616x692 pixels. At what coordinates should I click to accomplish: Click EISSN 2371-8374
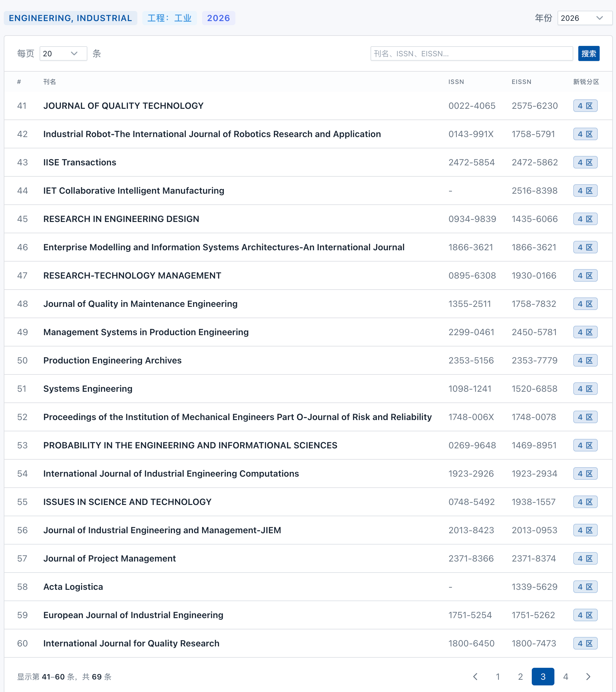[534, 558]
